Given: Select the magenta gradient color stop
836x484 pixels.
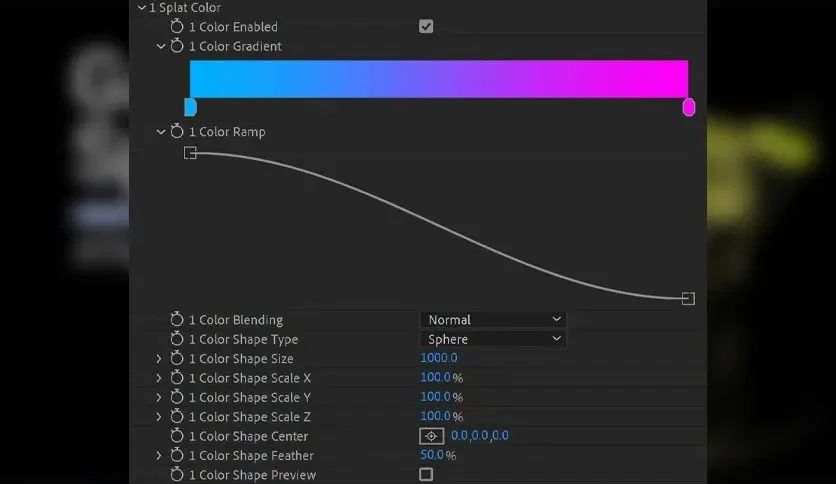Looking at the screenshot, I should (x=688, y=107).
